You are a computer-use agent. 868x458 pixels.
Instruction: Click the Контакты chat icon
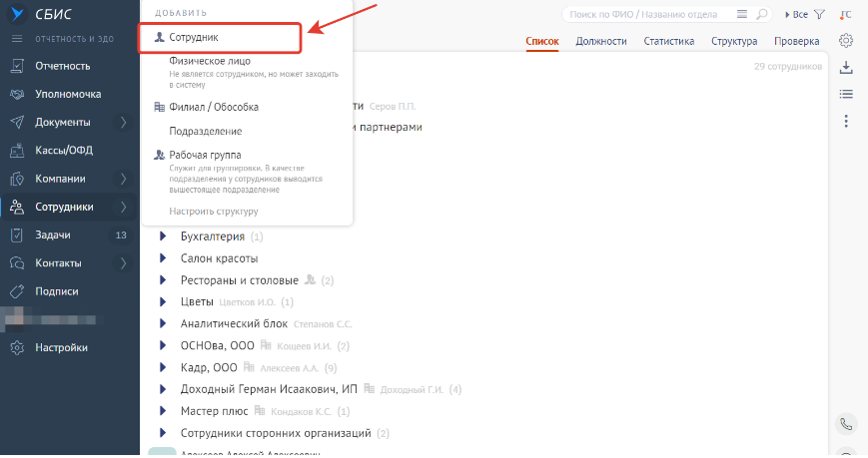tap(17, 263)
